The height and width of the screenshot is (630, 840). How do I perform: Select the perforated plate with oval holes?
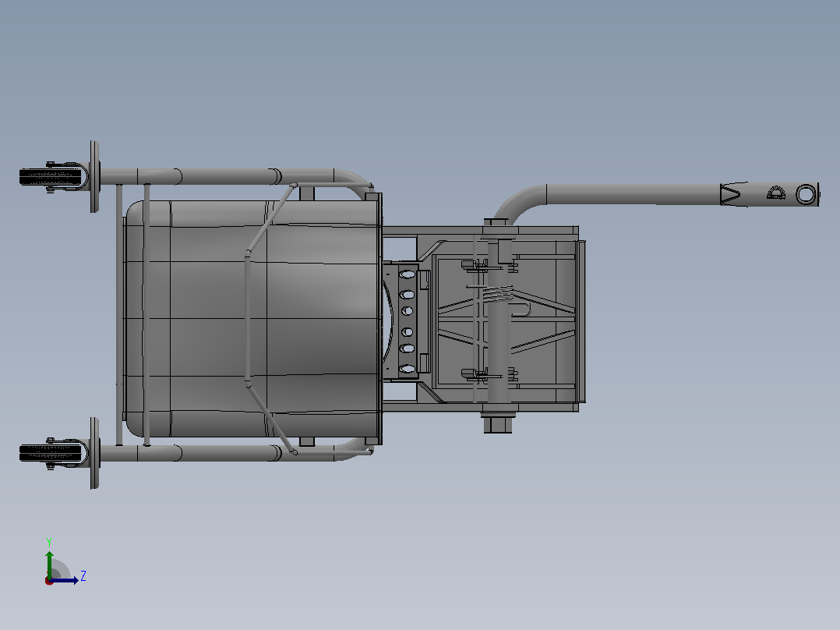point(407,320)
